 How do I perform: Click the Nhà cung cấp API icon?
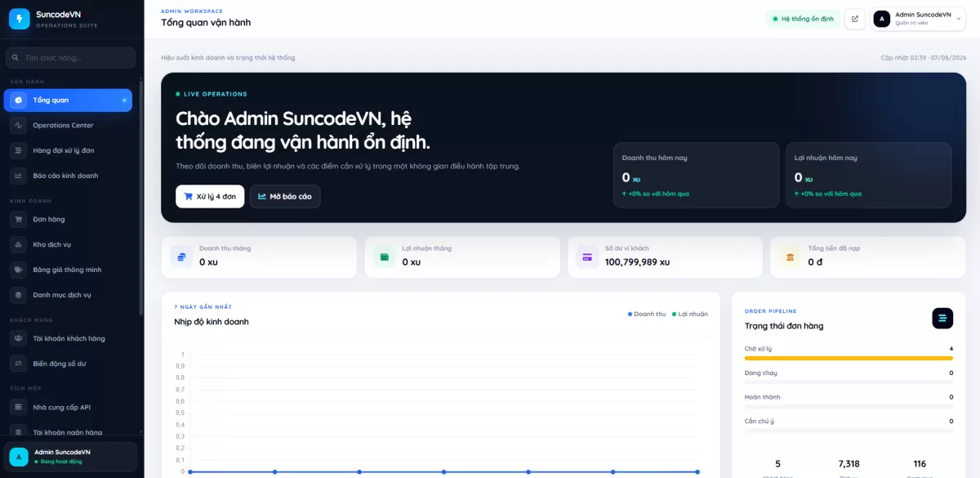(19, 407)
